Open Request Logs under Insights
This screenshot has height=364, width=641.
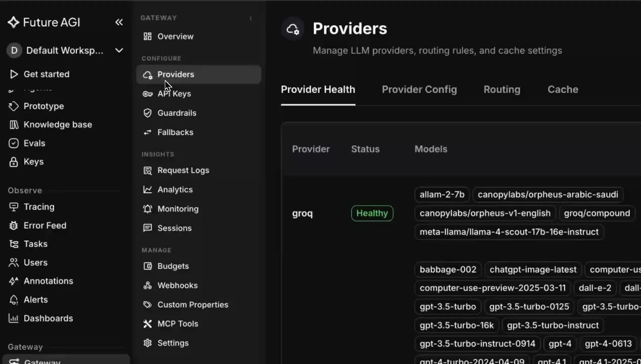[x=183, y=170]
